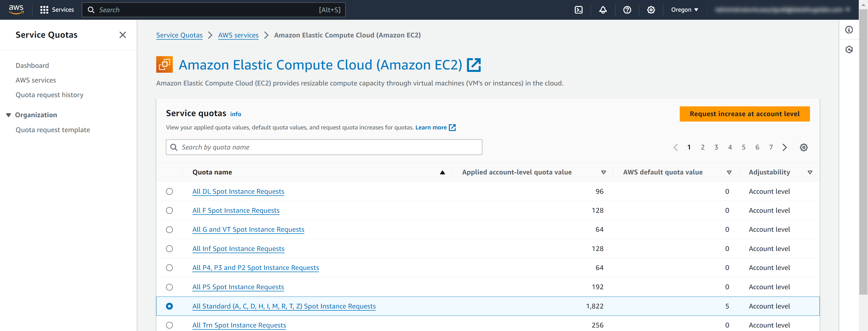Go to Service Quotas breadcrumb
Viewport: 868px width, 331px height.
[x=179, y=35]
